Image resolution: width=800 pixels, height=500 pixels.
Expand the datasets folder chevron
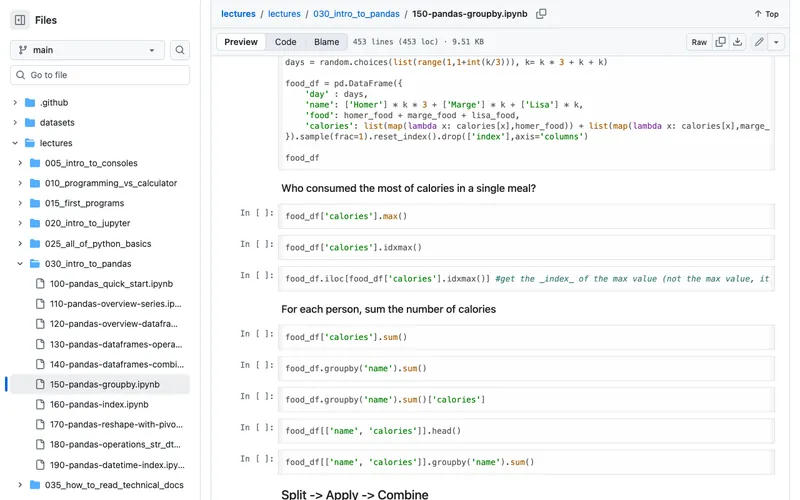(15, 122)
